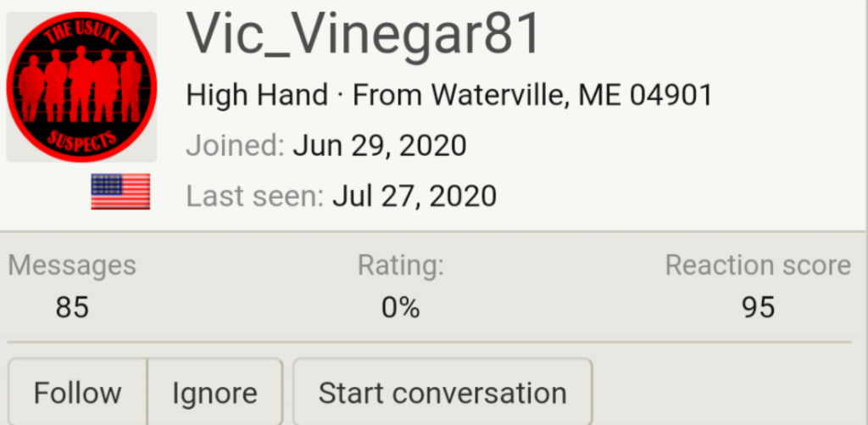Click the Reaction score label
The width and height of the screenshot is (868, 425).
(758, 266)
